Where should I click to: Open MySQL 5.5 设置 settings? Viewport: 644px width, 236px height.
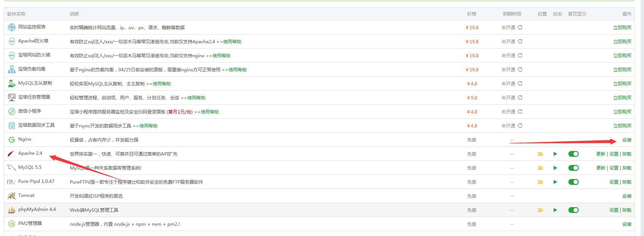coord(614,168)
